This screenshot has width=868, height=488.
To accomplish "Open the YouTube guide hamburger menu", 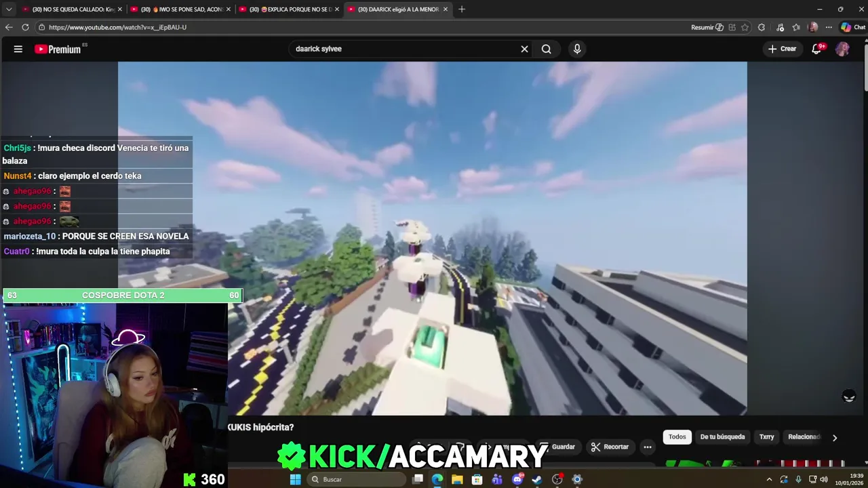I will click(18, 49).
